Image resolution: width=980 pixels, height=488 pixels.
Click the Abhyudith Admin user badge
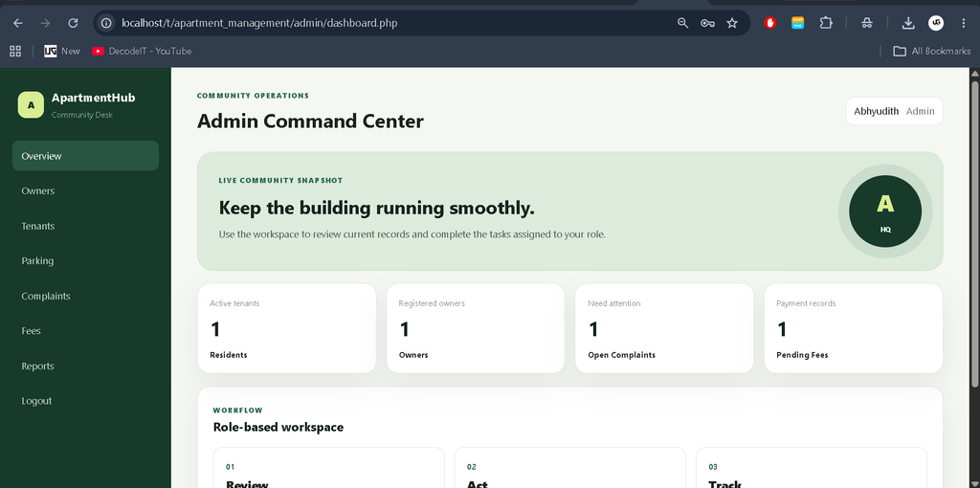click(x=894, y=111)
